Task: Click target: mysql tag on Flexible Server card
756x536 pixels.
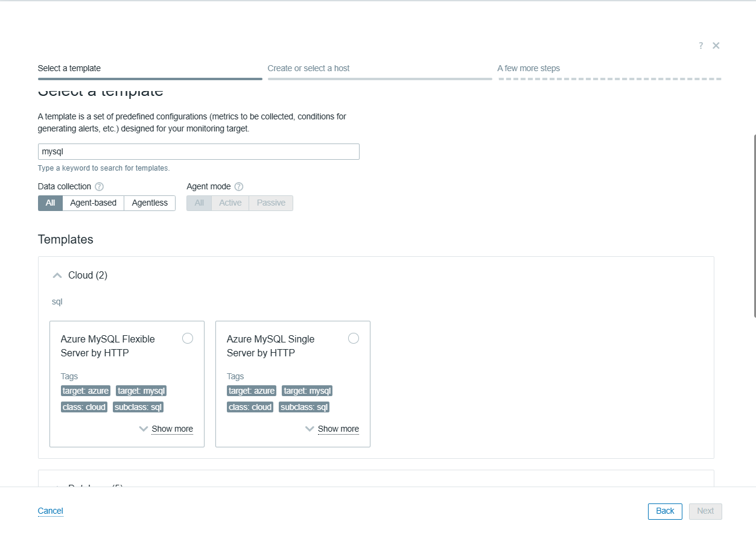Action: coord(141,391)
